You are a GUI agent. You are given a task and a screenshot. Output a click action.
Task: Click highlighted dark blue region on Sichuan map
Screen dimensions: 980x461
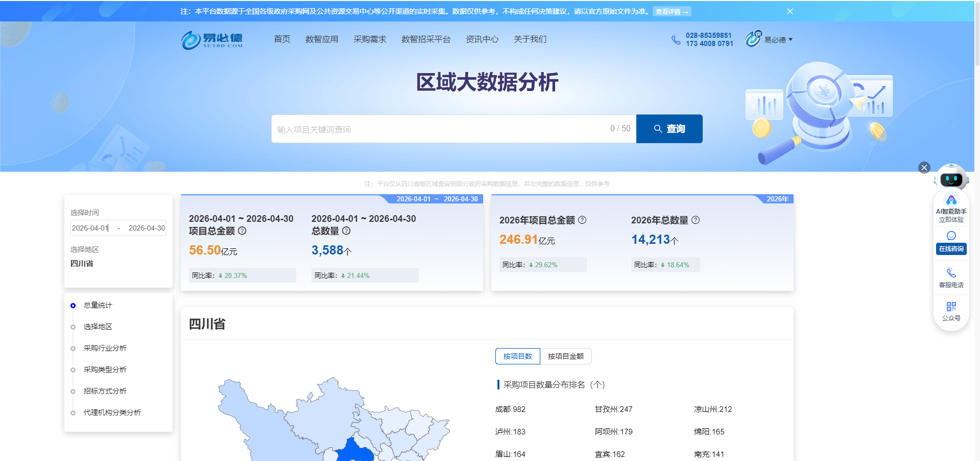[x=356, y=451]
